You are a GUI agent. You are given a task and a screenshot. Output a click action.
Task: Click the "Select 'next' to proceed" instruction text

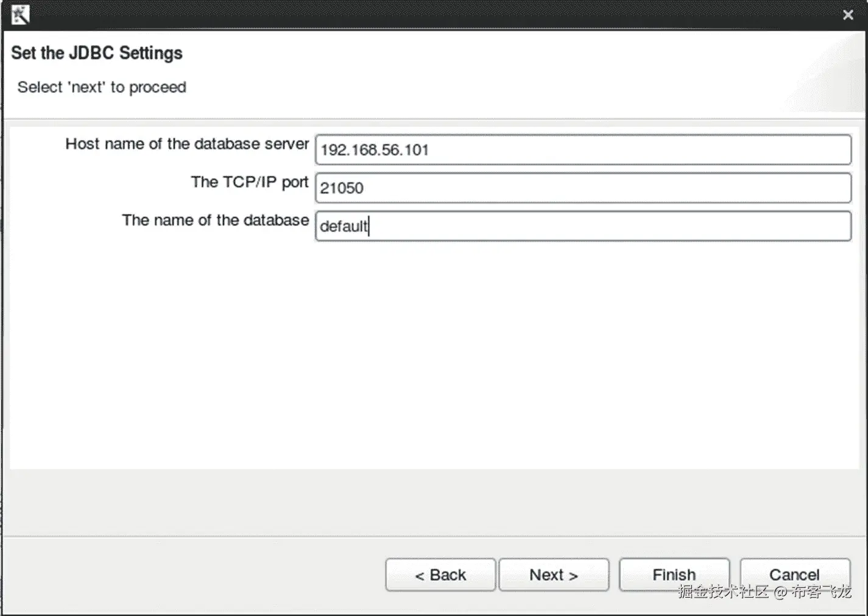[x=102, y=87]
